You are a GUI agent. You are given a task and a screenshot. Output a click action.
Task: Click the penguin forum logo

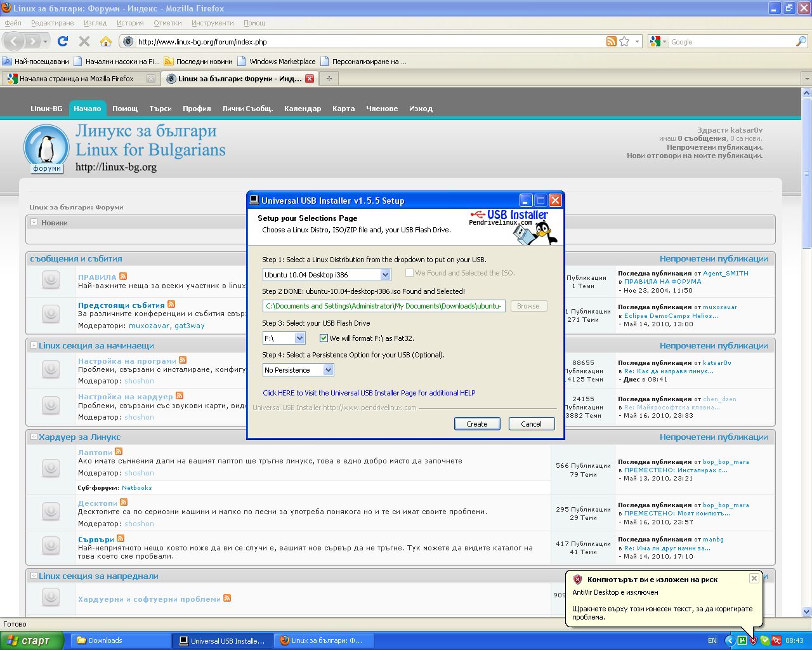[x=46, y=148]
